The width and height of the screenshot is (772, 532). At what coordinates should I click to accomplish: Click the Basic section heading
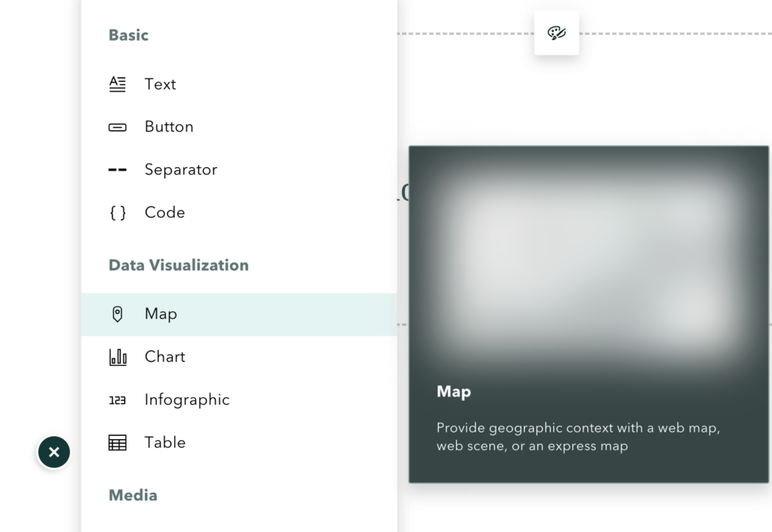pos(128,35)
